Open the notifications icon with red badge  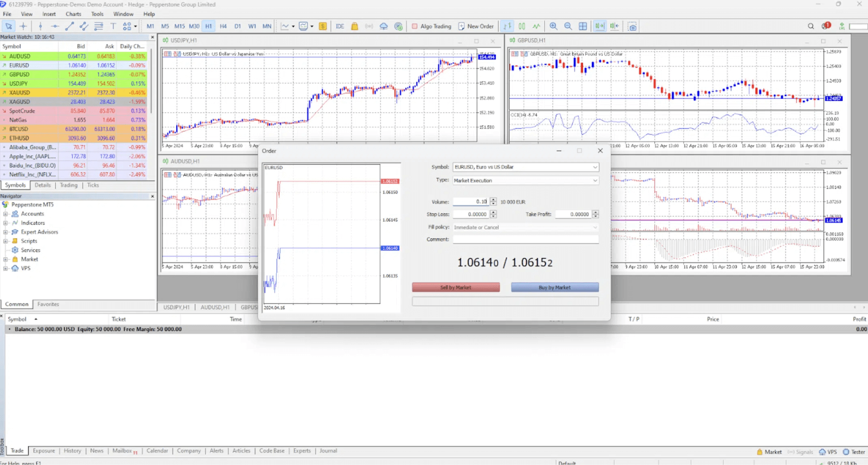click(826, 25)
